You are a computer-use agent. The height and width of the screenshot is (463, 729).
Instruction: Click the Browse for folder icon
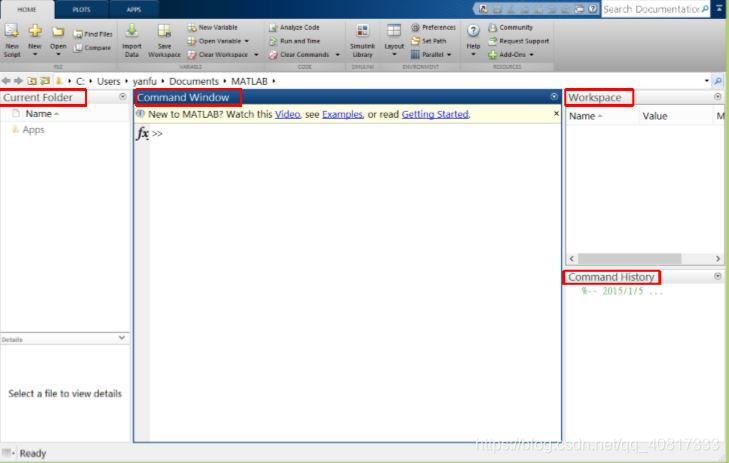(x=45, y=81)
